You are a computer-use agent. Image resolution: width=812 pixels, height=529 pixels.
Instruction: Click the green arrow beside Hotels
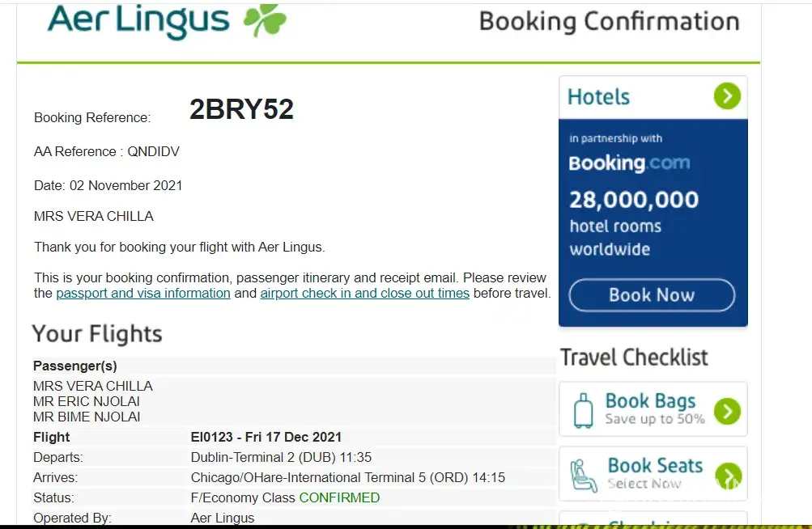[727, 97]
